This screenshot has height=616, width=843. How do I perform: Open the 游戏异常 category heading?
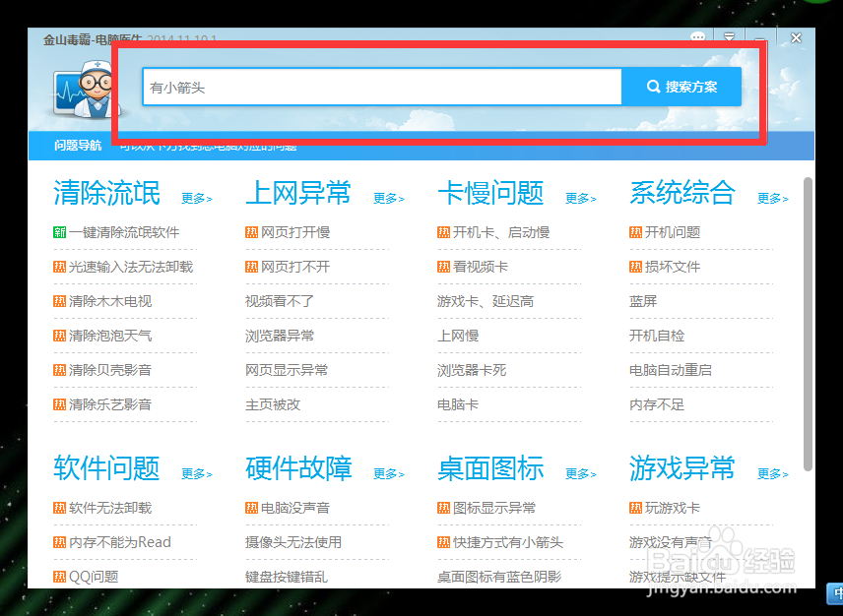[682, 468]
